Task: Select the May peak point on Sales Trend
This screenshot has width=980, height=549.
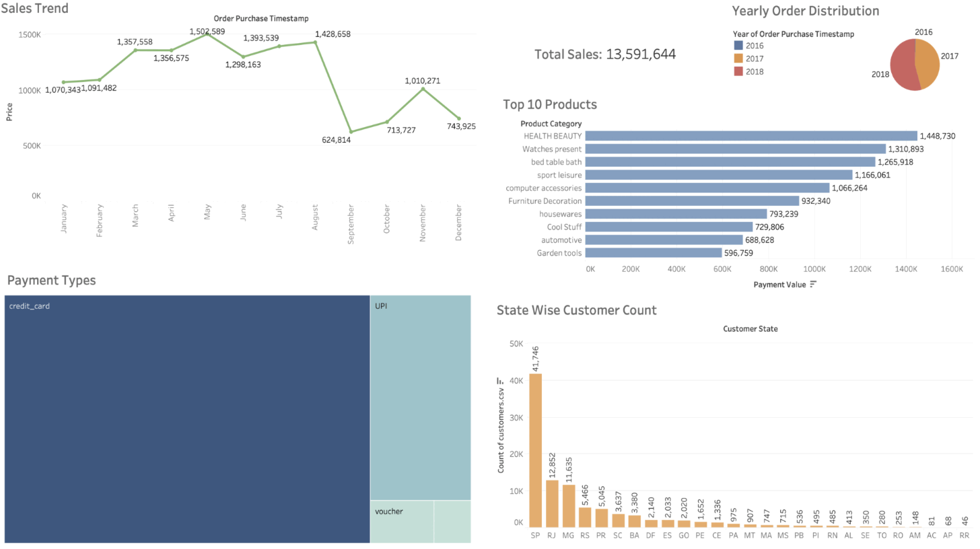Action: [x=207, y=34]
